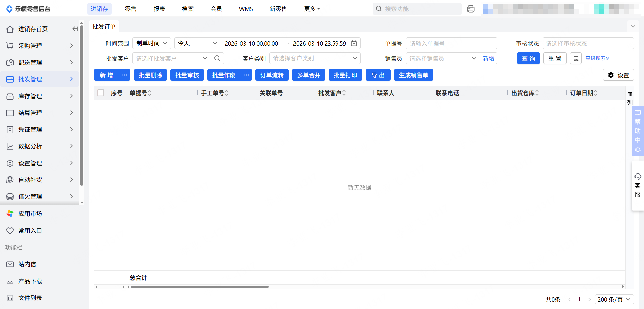This screenshot has width=644, height=309.
Task: Switch to the 零售 top menu
Action: click(x=130, y=9)
